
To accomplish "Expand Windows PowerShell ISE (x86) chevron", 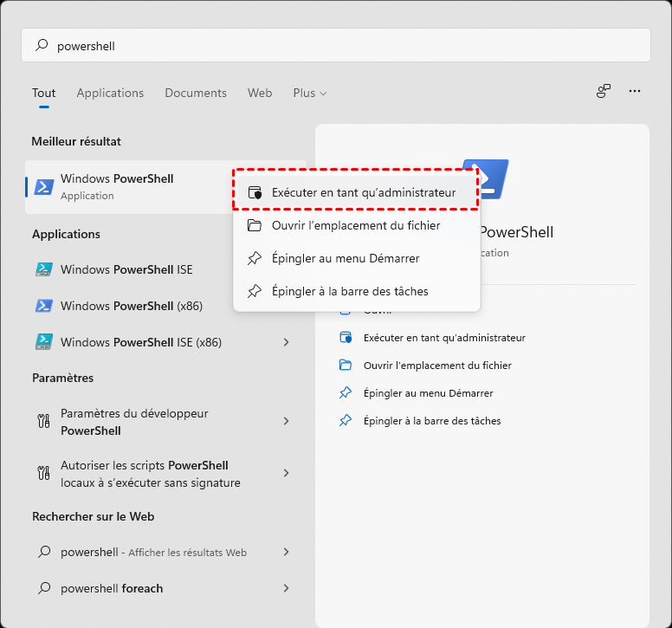I will click(x=286, y=342).
